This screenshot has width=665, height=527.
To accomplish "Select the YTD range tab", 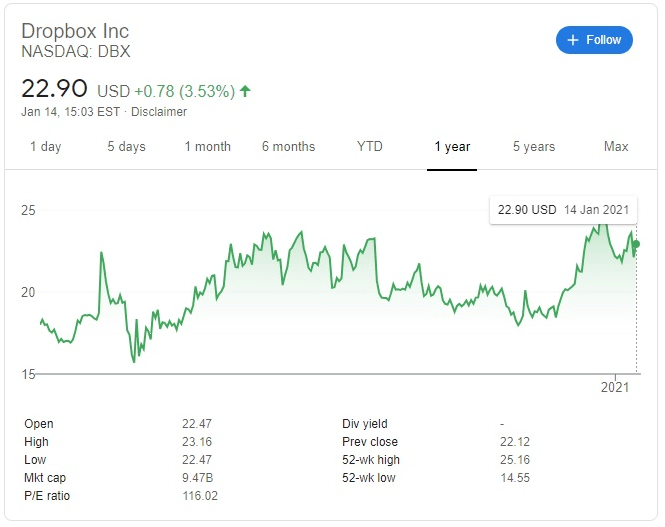I will tap(370, 146).
